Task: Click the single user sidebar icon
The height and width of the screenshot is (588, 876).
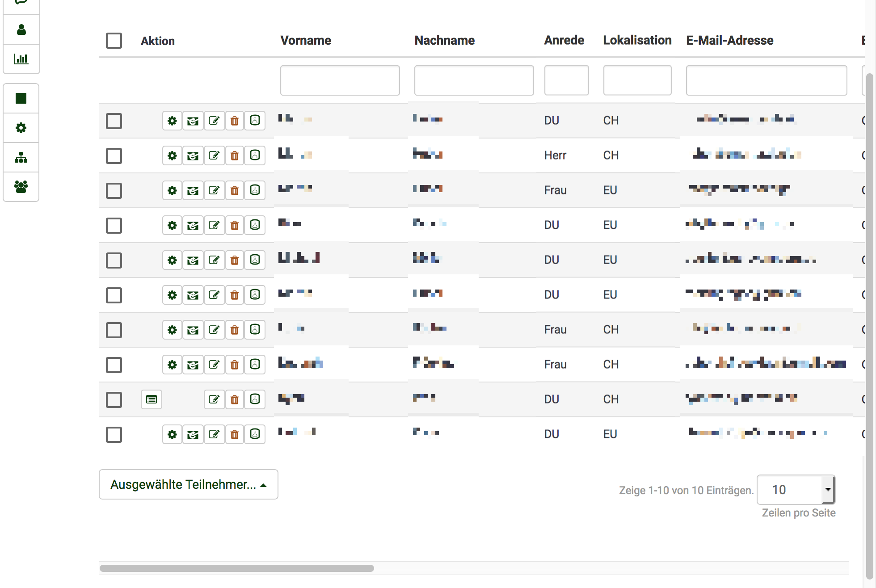Action: point(21,30)
